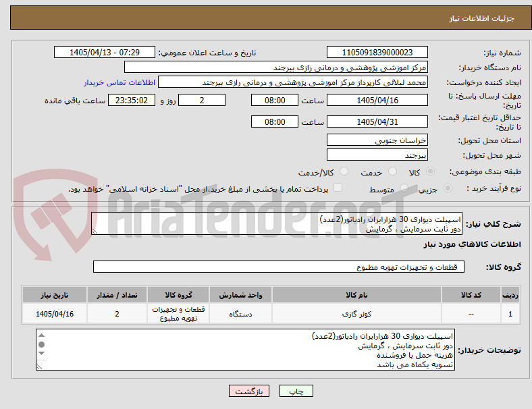Click the table cell date 1405/04/16
Viewport: 532px width, 409px height.
(x=55, y=314)
